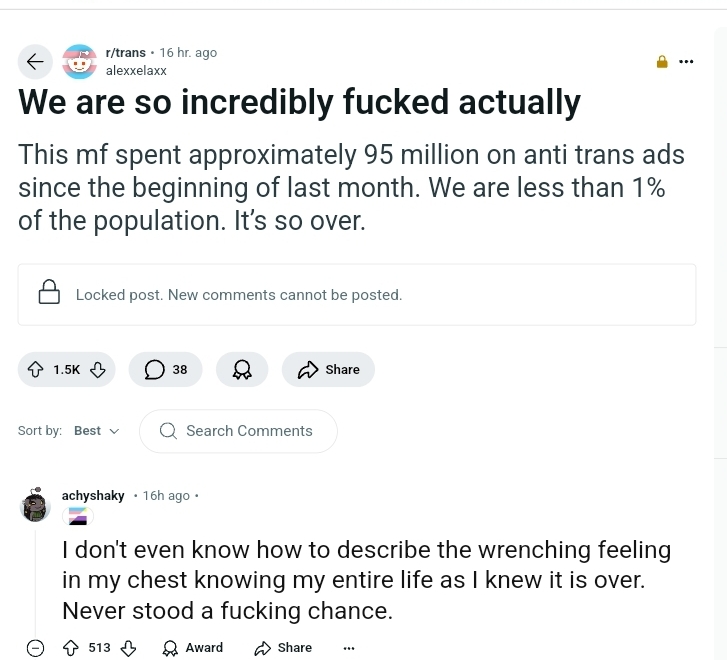This screenshot has width=727, height=660.
Task: Upvote the post
Action: click(x=36, y=369)
